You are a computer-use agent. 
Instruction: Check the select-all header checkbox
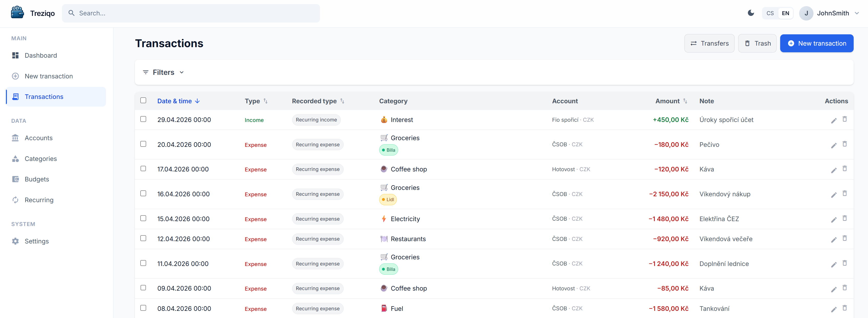pos(143,100)
